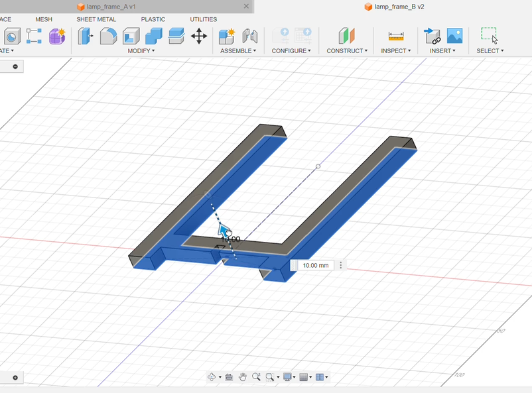Collapse the panel with the minus button
The image size is (532, 393).
click(x=15, y=66)
